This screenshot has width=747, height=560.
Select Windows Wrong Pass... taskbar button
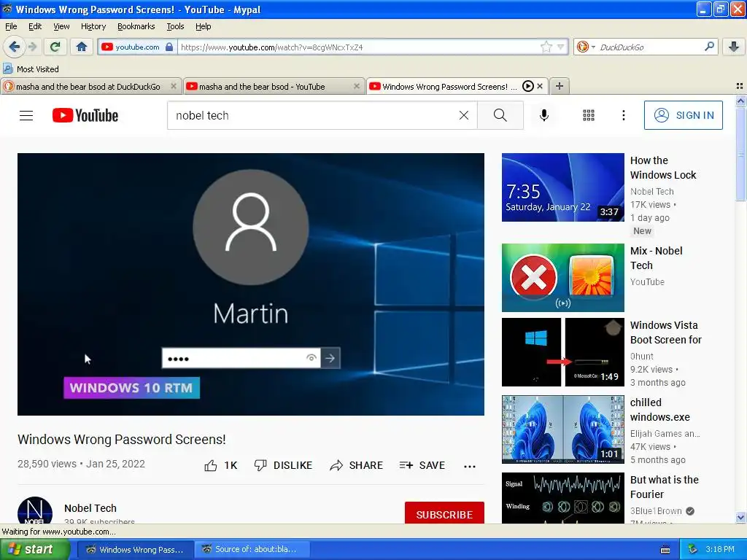135,550
